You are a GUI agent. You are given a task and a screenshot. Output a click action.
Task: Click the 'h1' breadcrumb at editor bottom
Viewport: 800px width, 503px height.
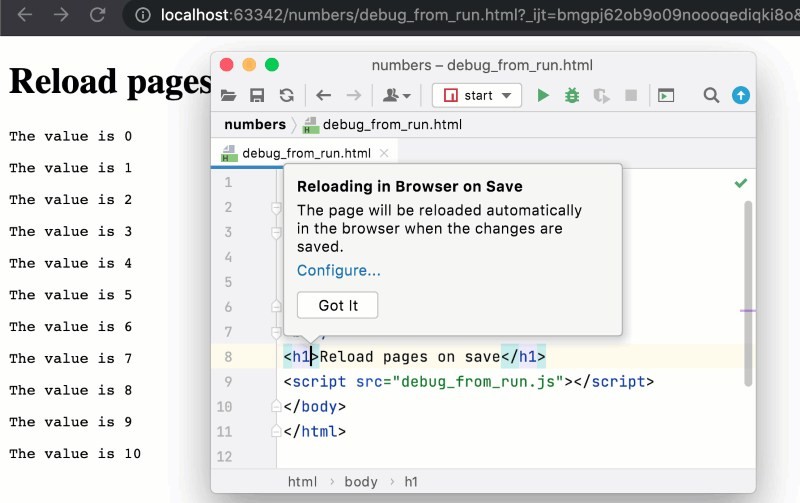(x=411, y=482)
